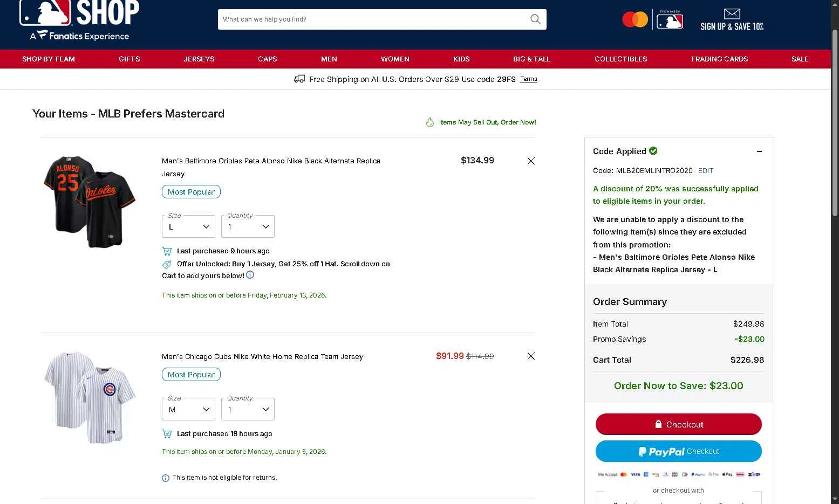Open the Gifts menu

129,59
